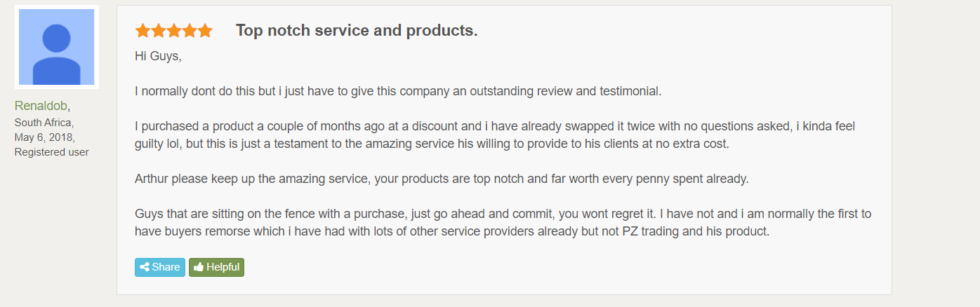Click paragraph starting "Guys that are sitting"

coord(503,223)
